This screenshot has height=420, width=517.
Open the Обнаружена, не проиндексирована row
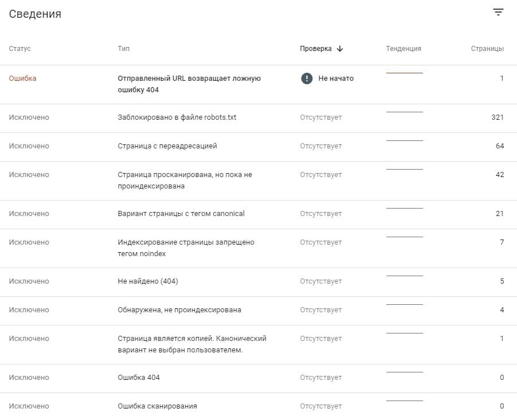pos(258,311)
